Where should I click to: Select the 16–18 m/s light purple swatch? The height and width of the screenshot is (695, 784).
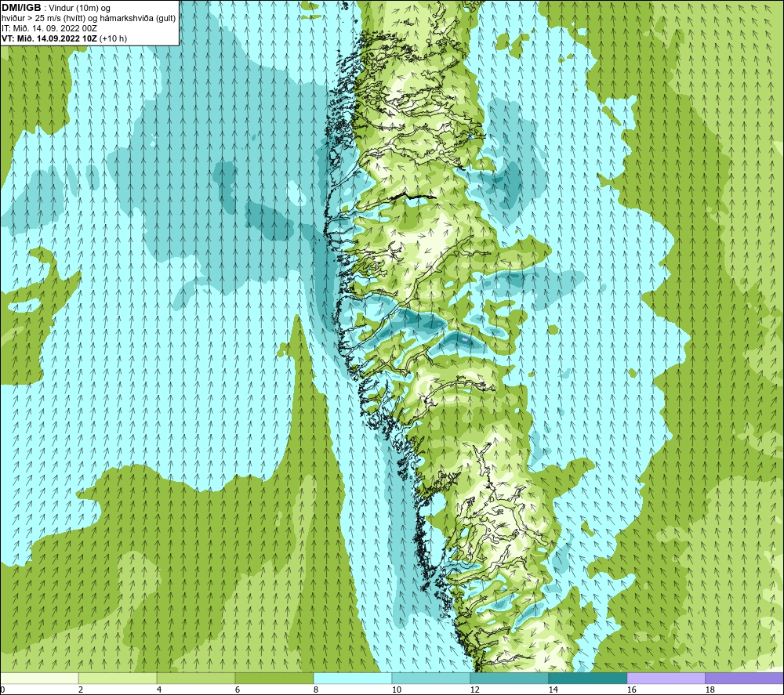click(666, 678)
